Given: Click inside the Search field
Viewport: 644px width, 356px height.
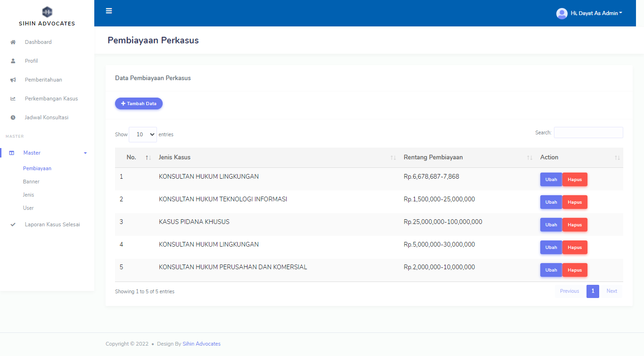Looking at the screenshot, I should pos(588,132).
